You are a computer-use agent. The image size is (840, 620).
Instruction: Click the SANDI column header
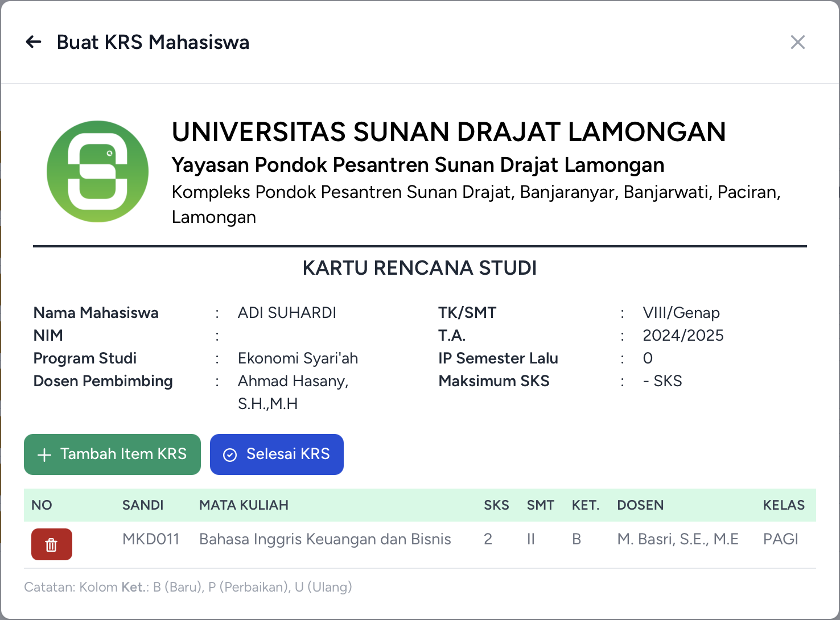(x=143, y=505)
